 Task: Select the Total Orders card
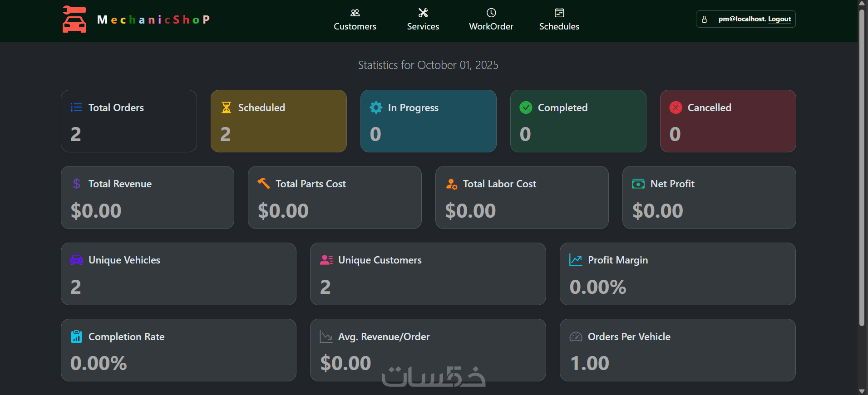click(129, 121)
